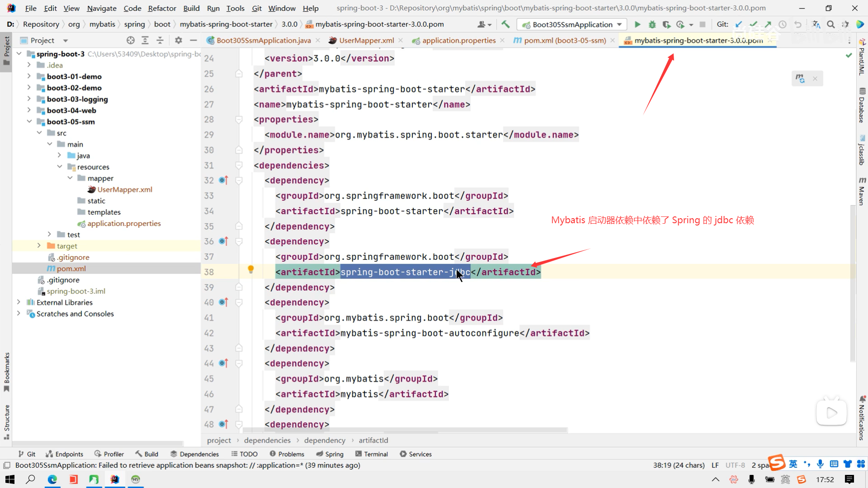Click the yellow intention bulb on line 38

pos(251,270)
